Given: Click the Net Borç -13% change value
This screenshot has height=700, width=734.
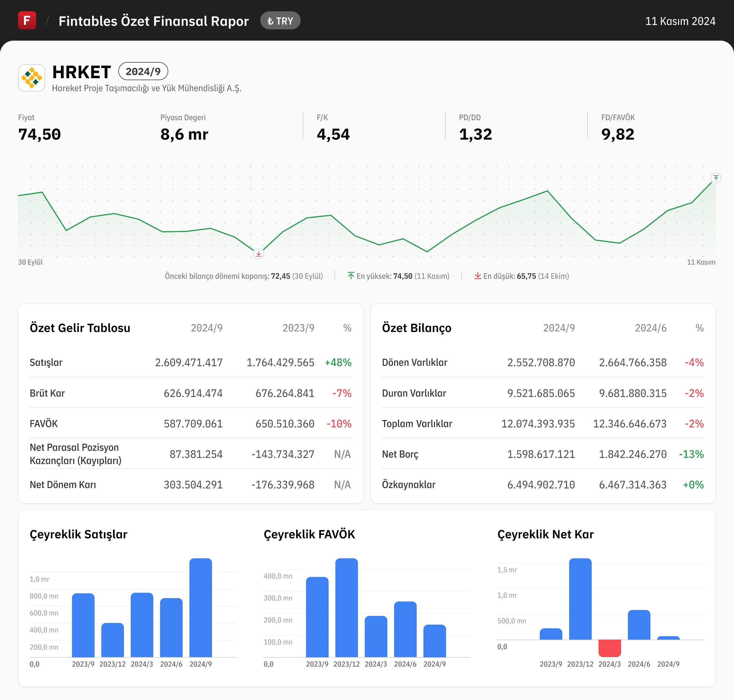Looking at the screenshot, I should pyautogui.click(x=691, y=454).
